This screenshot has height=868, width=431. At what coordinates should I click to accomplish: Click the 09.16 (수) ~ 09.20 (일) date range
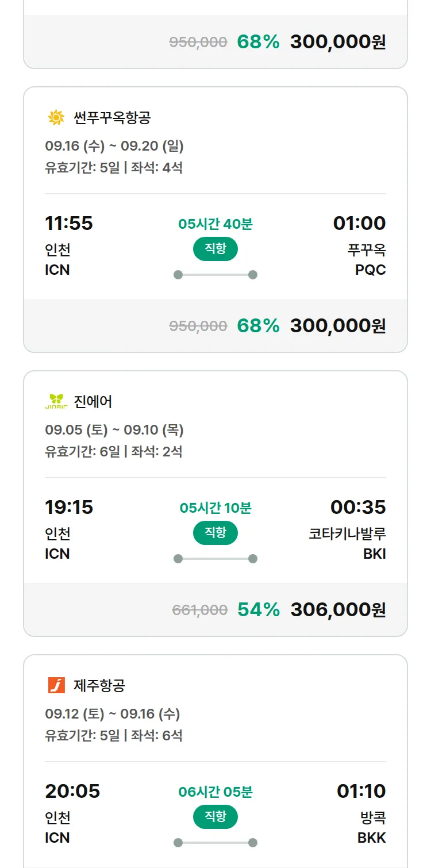(x=114, y=146)
